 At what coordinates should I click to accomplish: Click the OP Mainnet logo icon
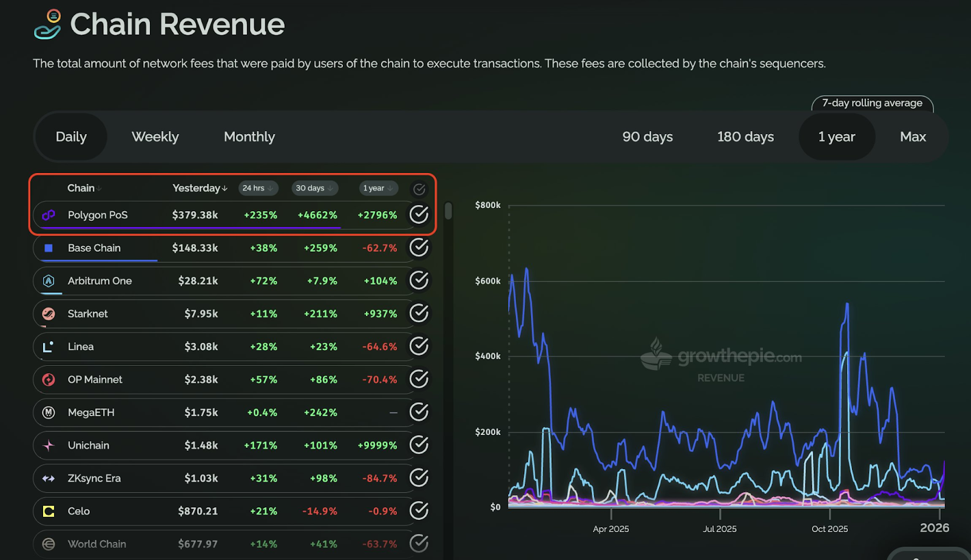49,380
